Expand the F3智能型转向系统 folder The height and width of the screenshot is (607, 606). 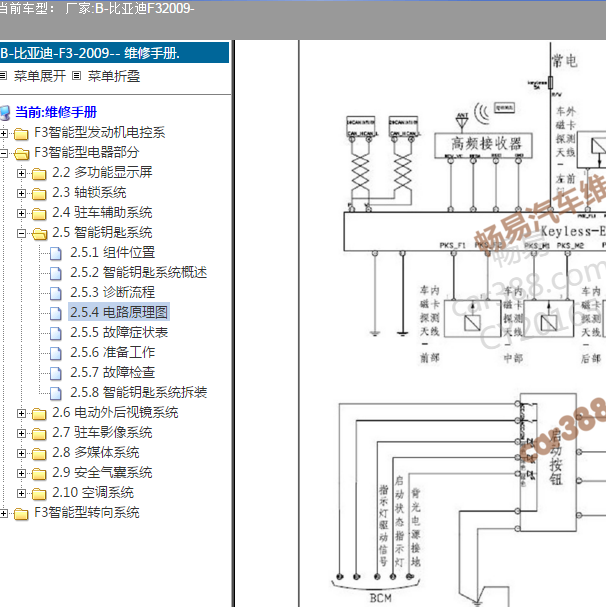click(x=3, y=514)
